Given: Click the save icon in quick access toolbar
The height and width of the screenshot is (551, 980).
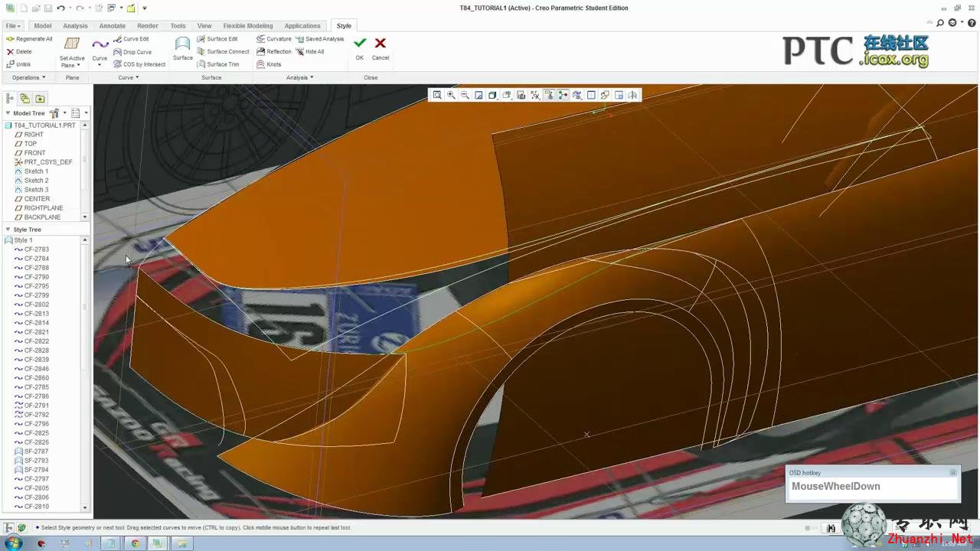Looking at the screenshot, I should 47,8.
